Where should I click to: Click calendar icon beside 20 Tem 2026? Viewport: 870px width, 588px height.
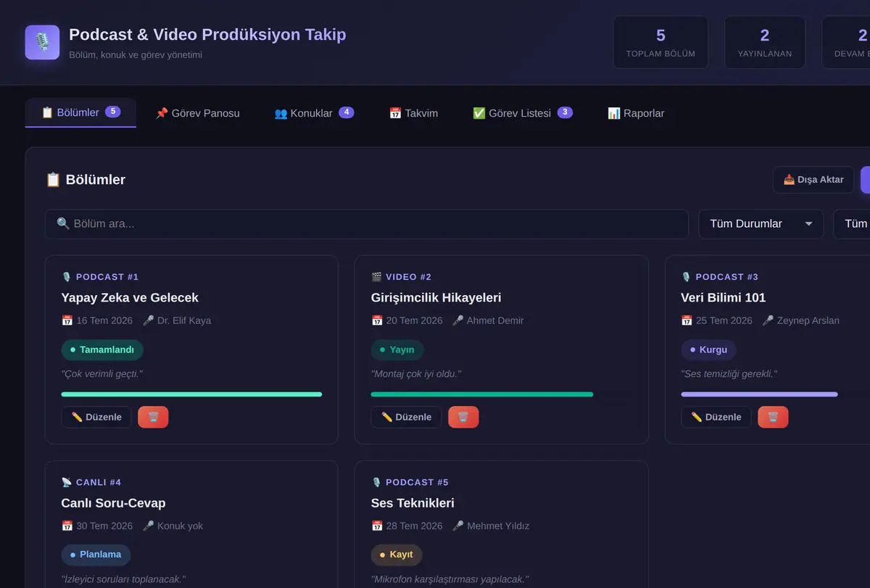pos(377,320)
